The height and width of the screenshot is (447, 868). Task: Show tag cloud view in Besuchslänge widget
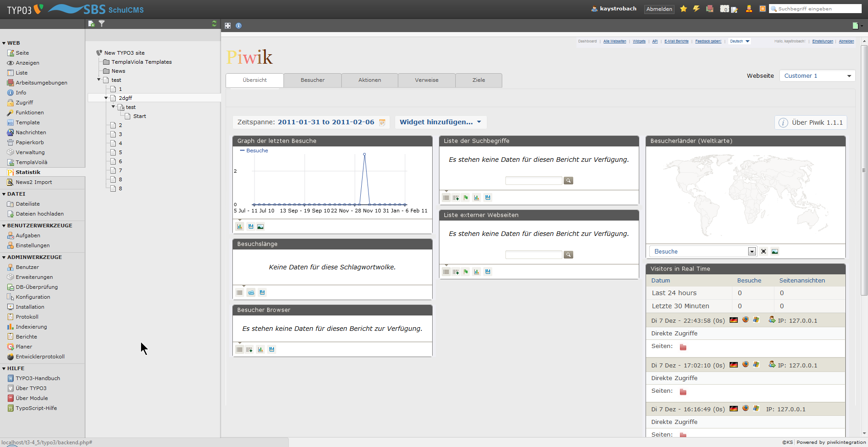[251, 292]
